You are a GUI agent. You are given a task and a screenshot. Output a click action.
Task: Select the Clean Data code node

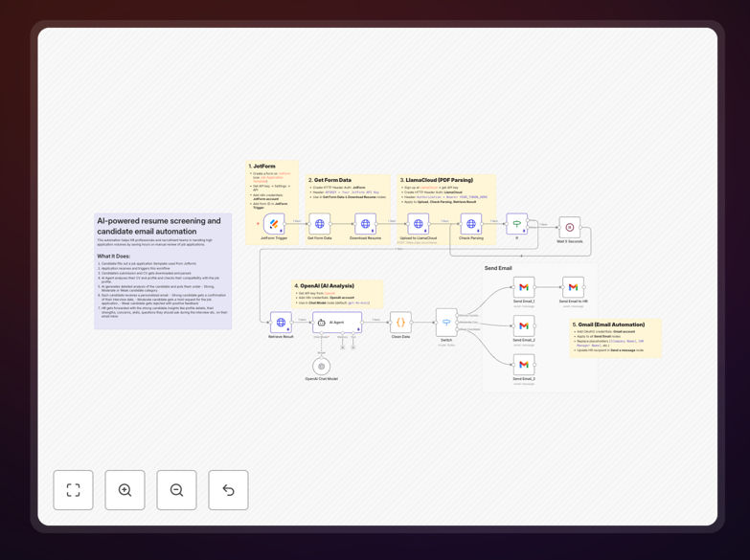click(400, 323)
